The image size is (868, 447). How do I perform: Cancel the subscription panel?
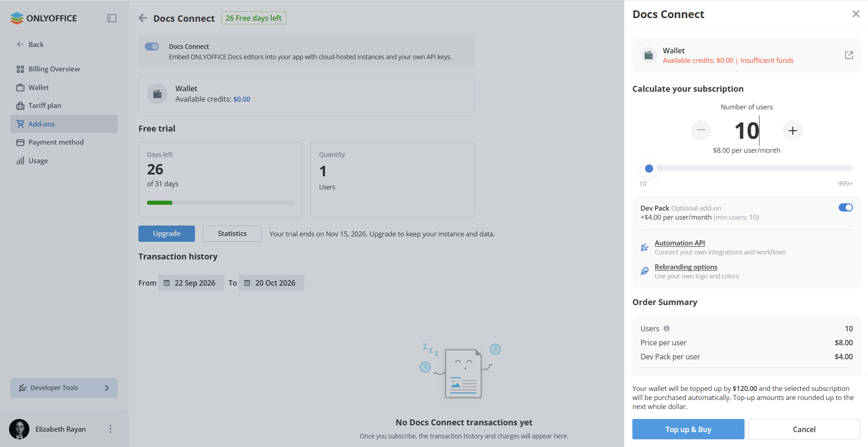[804, 429]
